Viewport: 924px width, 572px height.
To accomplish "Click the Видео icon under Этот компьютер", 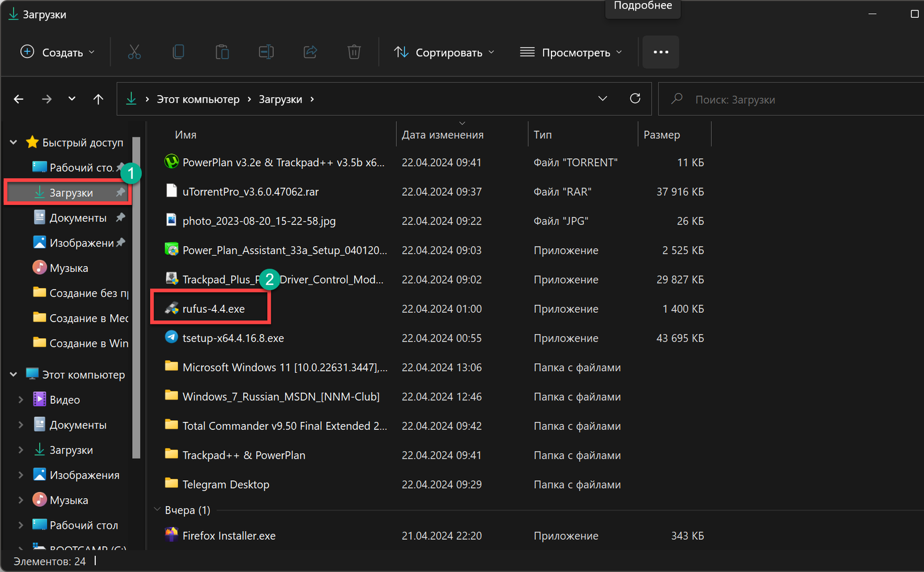I will [x=39, y=399].
